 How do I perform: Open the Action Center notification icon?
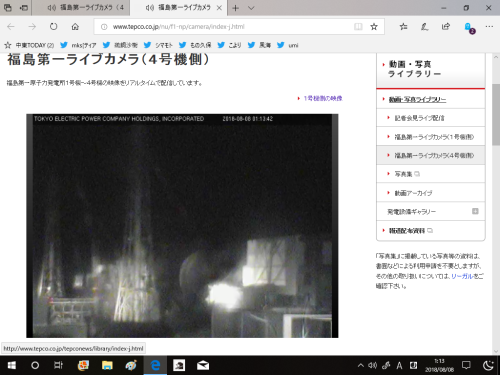[x=466, y=366]
